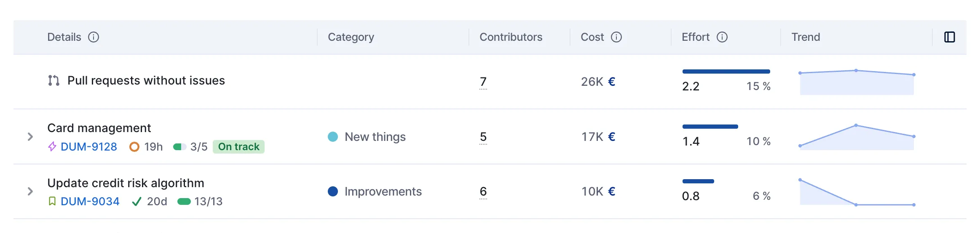
Task: Open the DUM-9128 issue link
Action: [x=89, y=147]
